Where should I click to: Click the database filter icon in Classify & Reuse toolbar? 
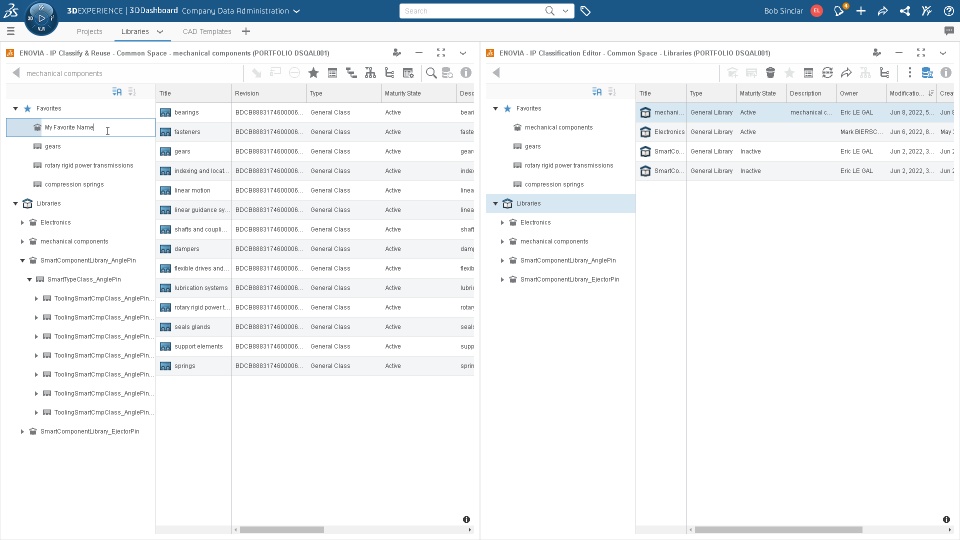pyautogui.click(x=448, y=73)
